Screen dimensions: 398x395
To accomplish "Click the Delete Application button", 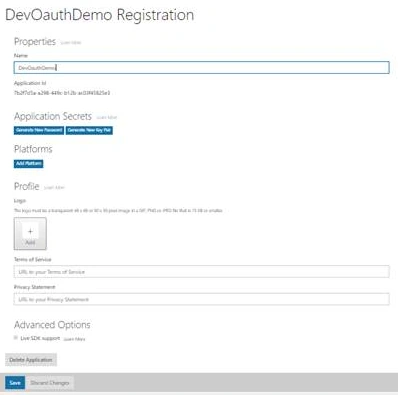I will pyautogui.click(x=31, y=360).
